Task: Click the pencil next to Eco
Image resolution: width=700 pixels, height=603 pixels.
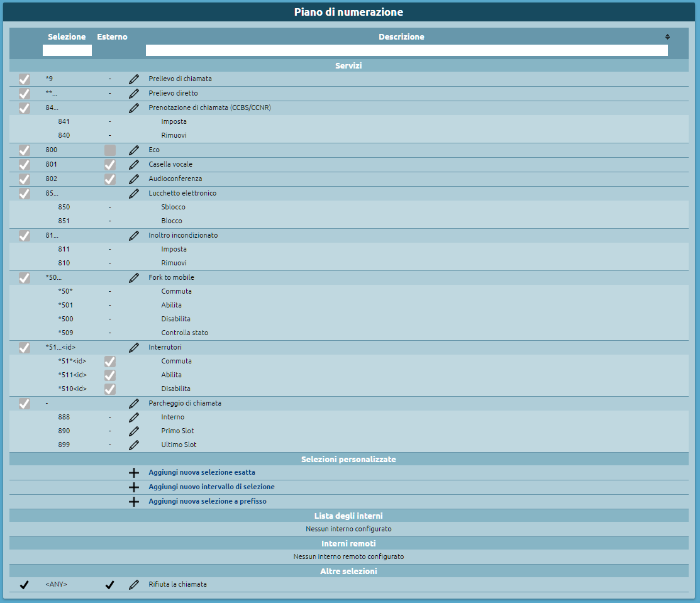Action: click(133, 150)
